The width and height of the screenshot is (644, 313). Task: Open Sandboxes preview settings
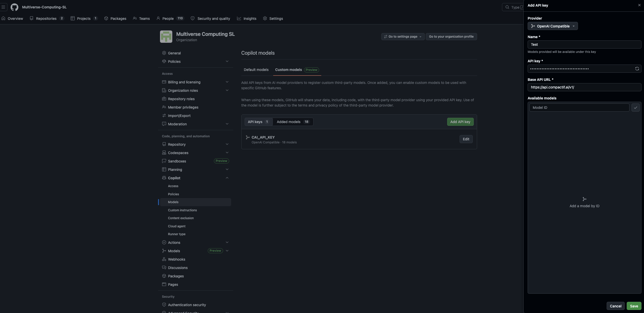(195, 161)
